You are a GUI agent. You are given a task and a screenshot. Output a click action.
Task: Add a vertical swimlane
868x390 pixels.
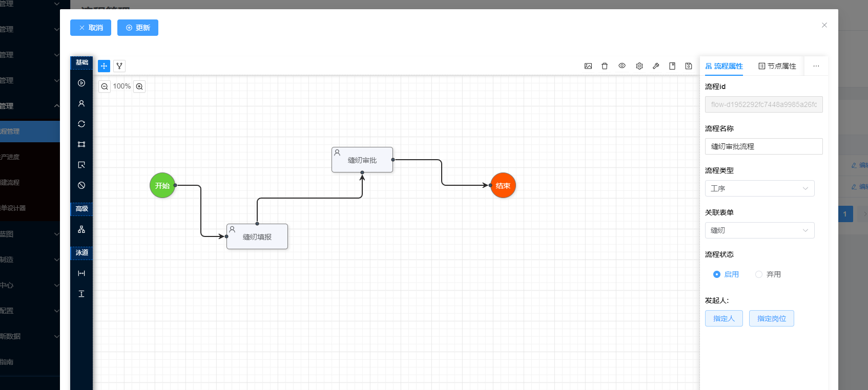pos(81,294)
